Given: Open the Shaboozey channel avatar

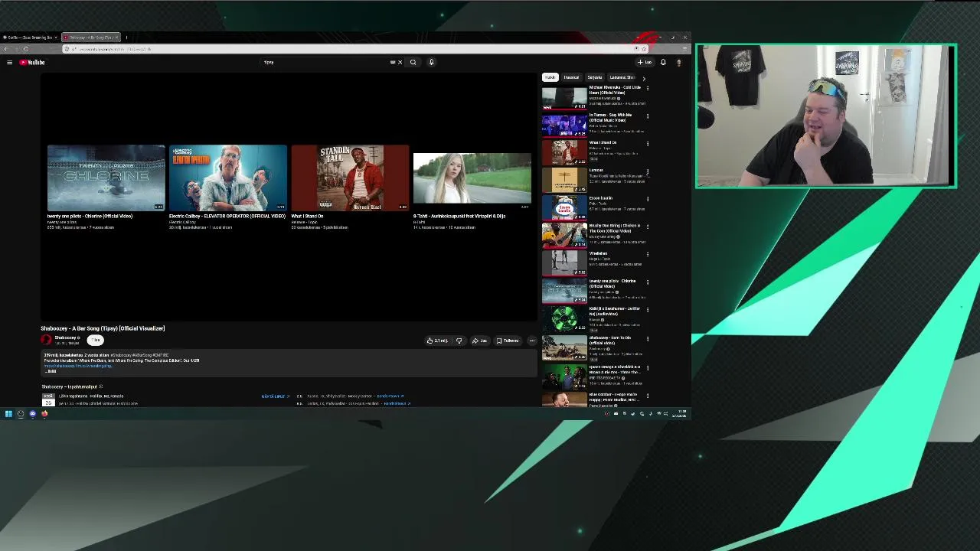Looking at the screenshot, I should (46, 340).
